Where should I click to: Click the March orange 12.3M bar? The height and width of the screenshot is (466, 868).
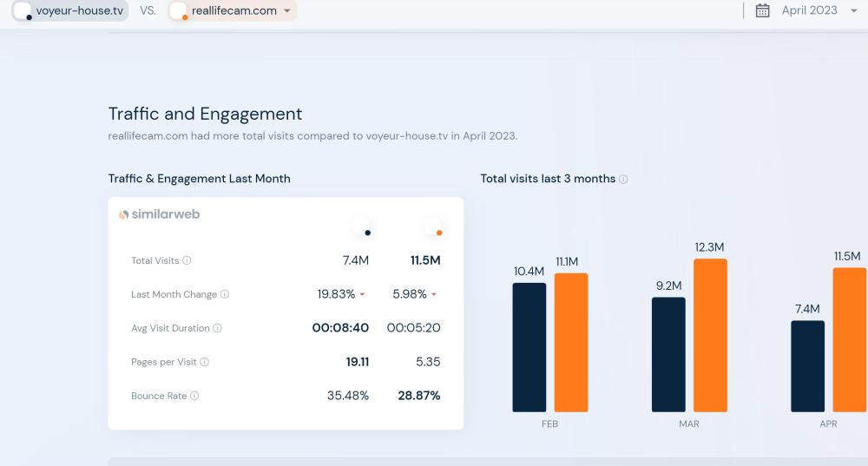(710, 335)
